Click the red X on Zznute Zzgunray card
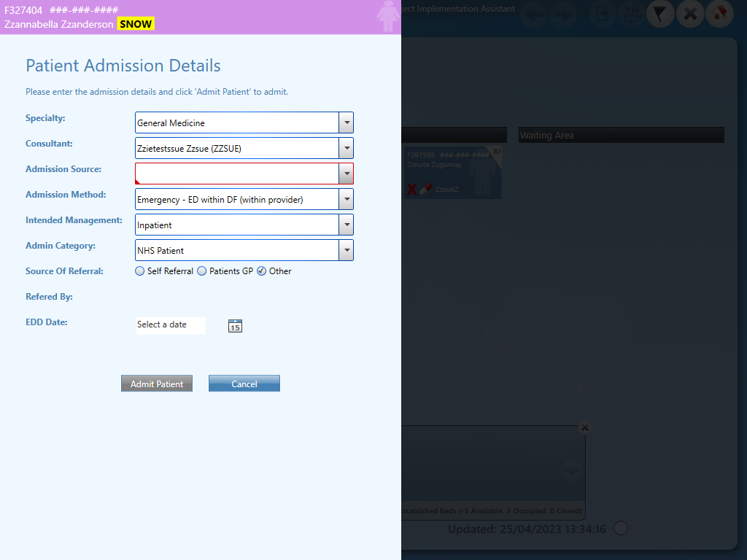This screenshot has width=747, height=560. (412, 190)
